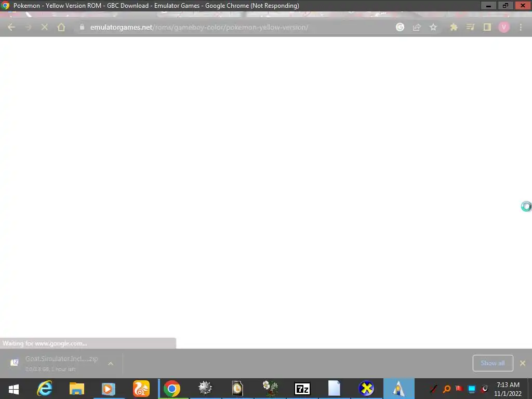Open the media player taskbar icon
The width and height of the screenshot is (532, 399).
(x=109, y=389)
